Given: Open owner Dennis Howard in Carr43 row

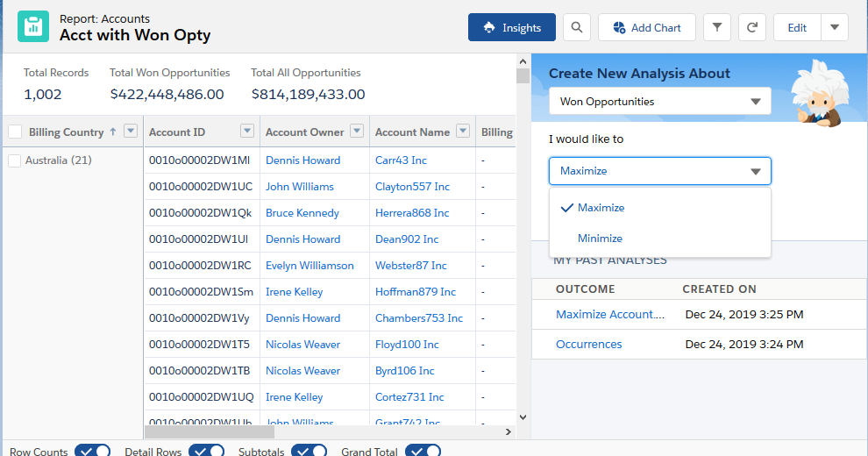Looking at the screenshot, I should pyautogui.click(x=302, y=160).
